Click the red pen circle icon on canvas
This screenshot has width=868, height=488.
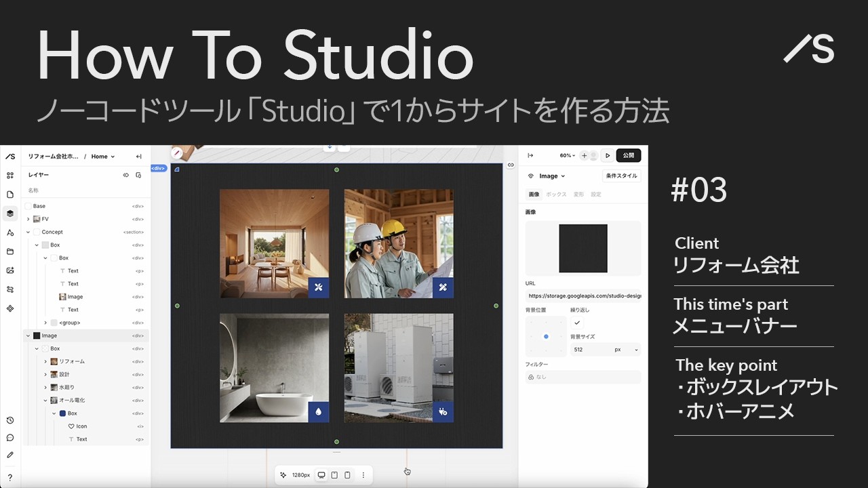[x=177, y=152]
